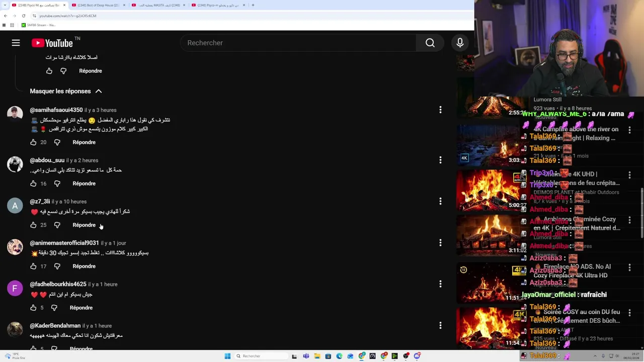Reply to the @samihafsaoui4350 comment
Screen dimensions: 644x362
pyautogui.click(x=84, y=142)
